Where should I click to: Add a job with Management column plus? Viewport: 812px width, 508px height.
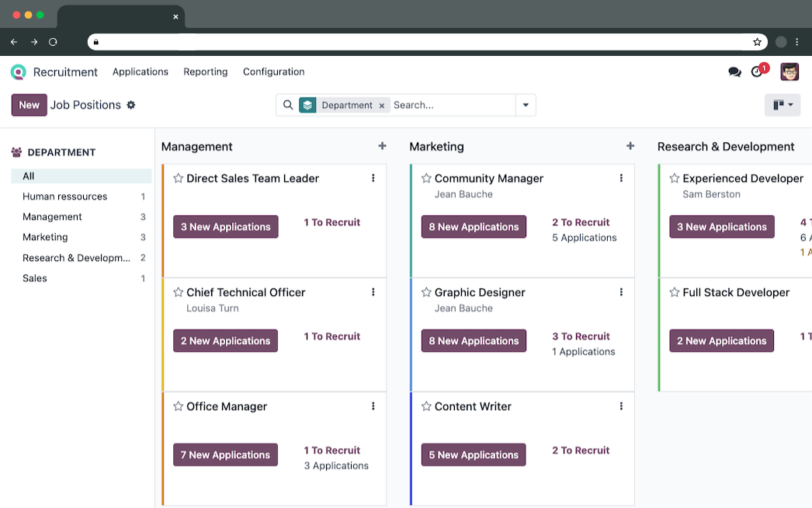[x=382, y=146]
